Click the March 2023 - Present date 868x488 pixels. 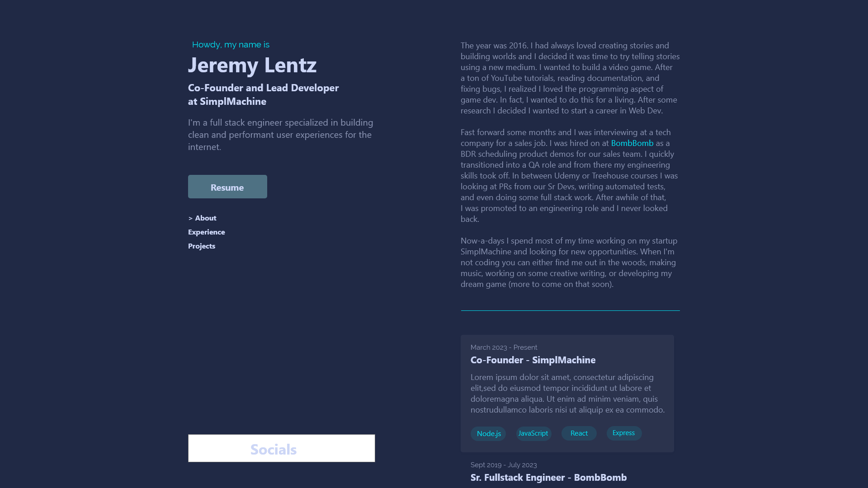click(504, 347)
